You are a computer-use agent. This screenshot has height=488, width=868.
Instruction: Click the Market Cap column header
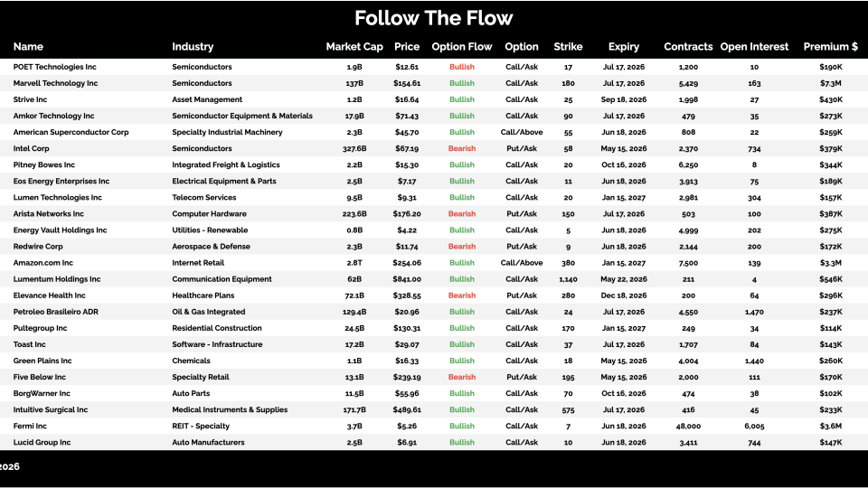tap(354, 47)
